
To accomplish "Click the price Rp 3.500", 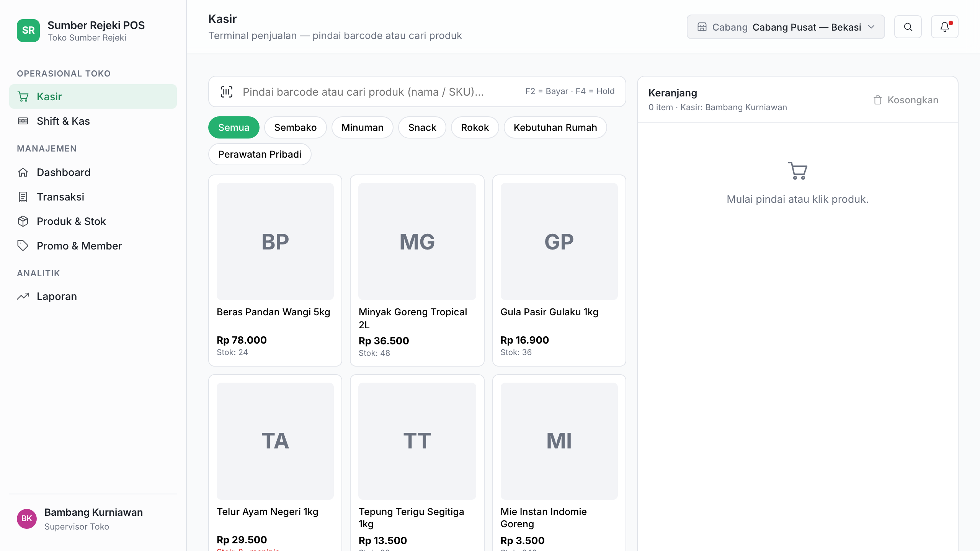I will 523,541.
